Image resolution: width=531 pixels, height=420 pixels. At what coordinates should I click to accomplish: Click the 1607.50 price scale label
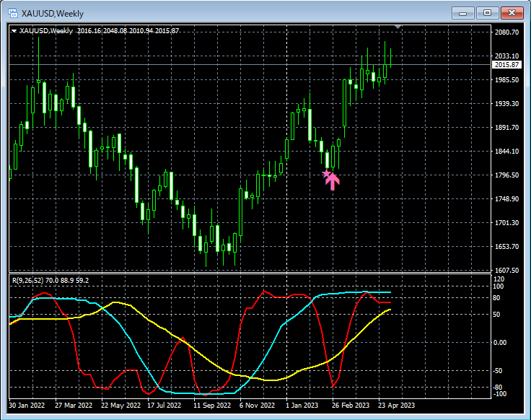506,271
